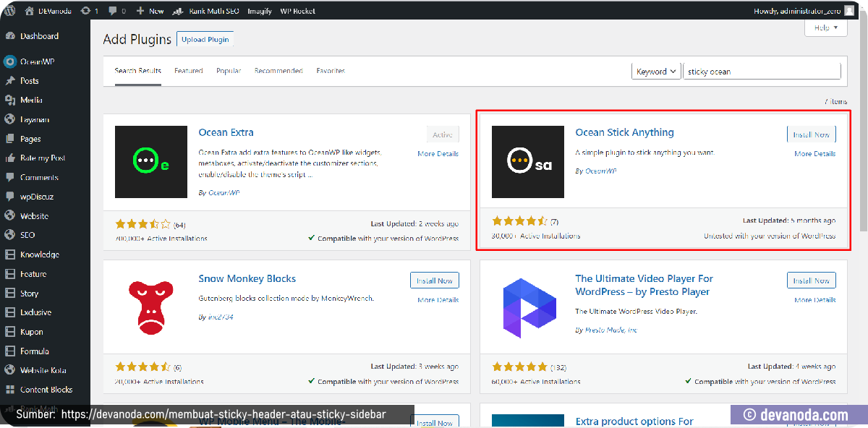The height and width of the screenshot is (428, 868).
Task: Click the 7 items count text
Action: [835, 102]
